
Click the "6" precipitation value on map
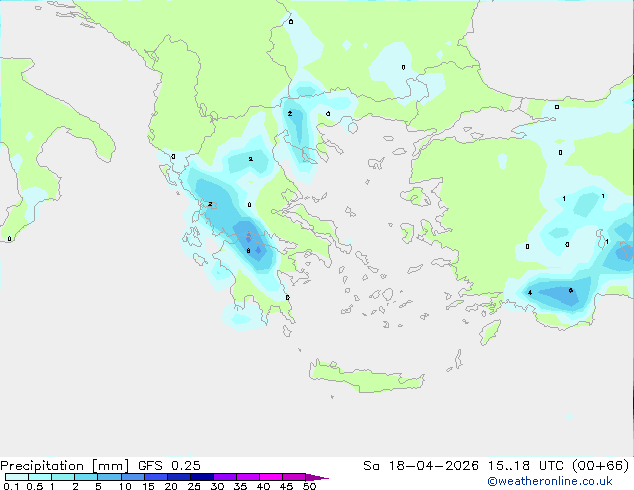click(571, 290)
